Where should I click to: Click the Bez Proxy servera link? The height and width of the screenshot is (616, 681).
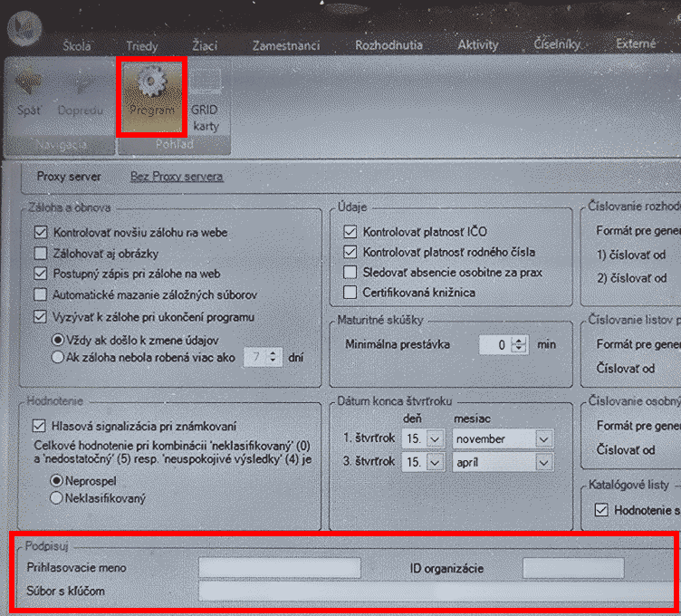(x=177, y=177)
